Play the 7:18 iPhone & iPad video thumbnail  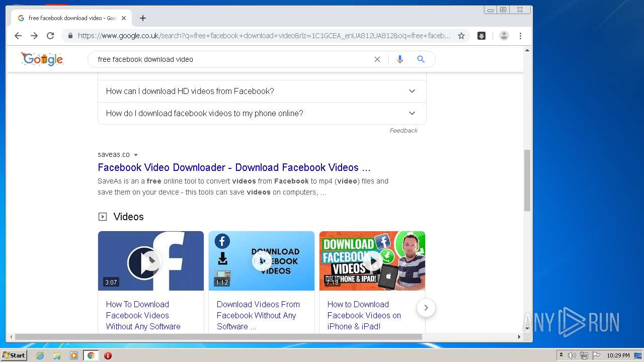pyautogui.click(x=372, y=261)
